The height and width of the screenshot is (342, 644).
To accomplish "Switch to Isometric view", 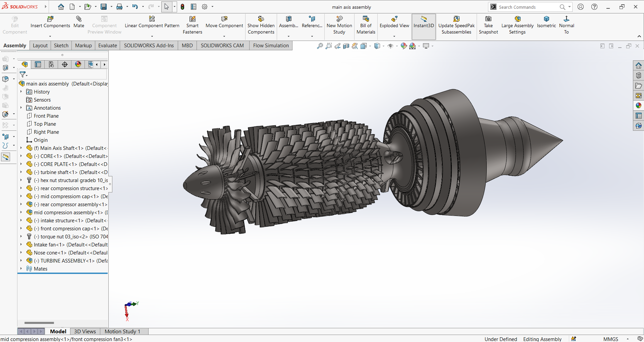I will pos(546,22).
